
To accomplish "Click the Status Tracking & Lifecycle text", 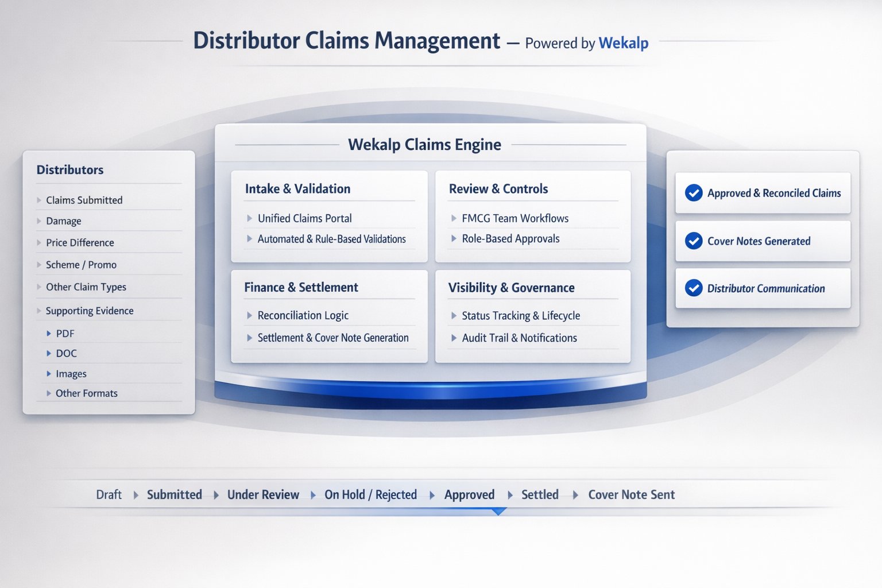I will [x=521, y=316].
